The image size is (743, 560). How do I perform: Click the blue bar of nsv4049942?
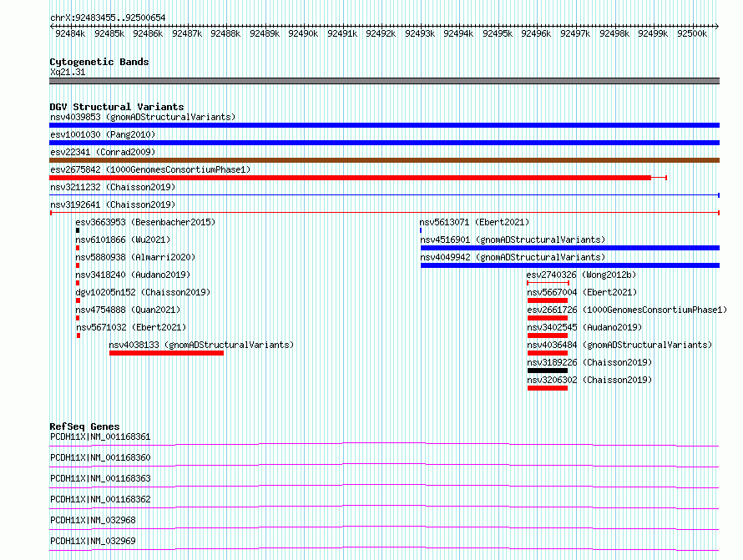570,265
